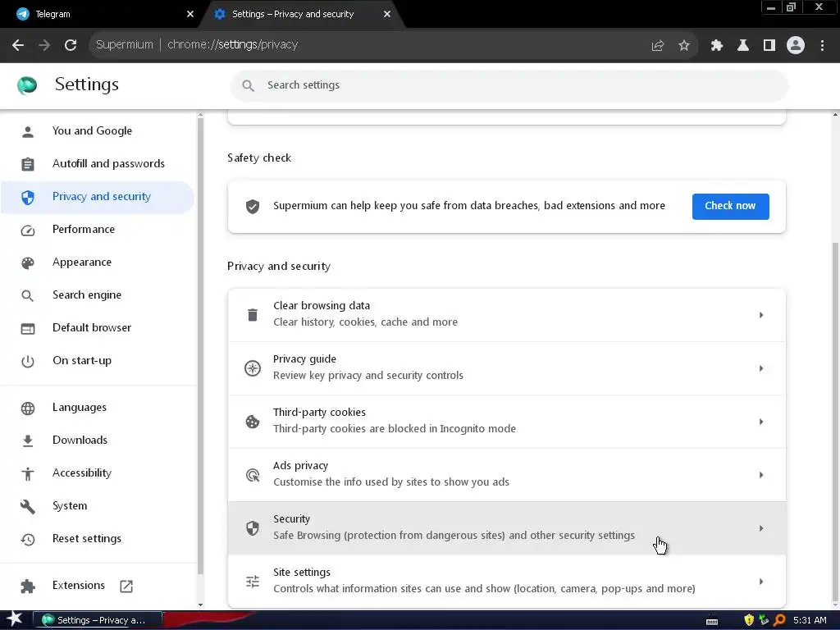Screen dimensions: 840x630
Task: Open Reset settings in the sidebar
Action: click(x=98, y=539)
